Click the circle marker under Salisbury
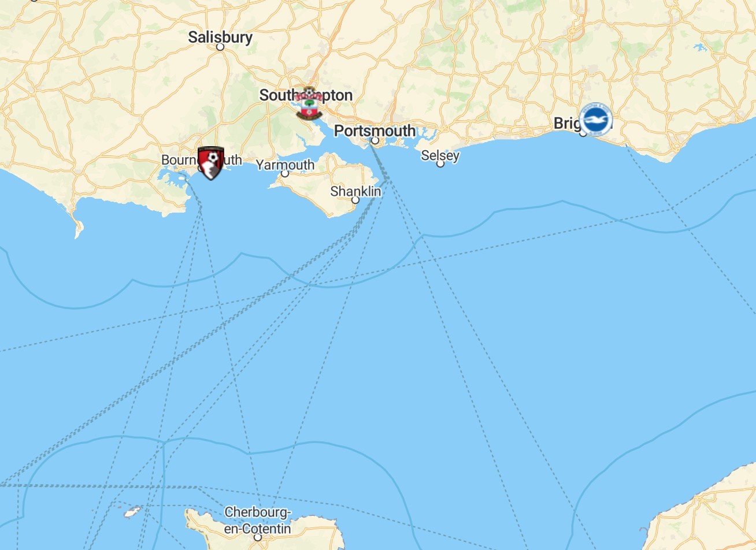 (220, 47)
